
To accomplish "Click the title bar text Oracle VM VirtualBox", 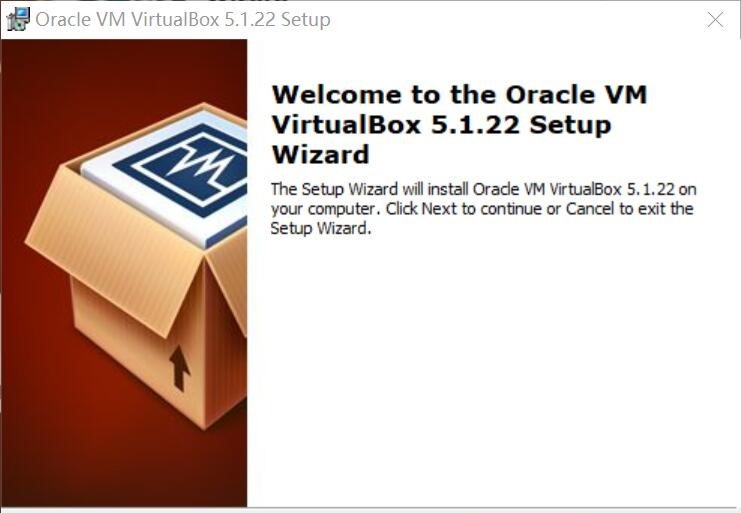I will (x=127, y=20).
